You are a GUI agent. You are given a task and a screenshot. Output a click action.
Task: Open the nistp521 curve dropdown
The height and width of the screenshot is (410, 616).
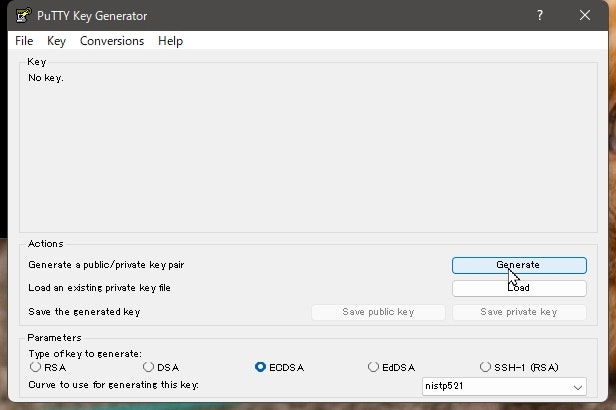[x=504, y=386]
